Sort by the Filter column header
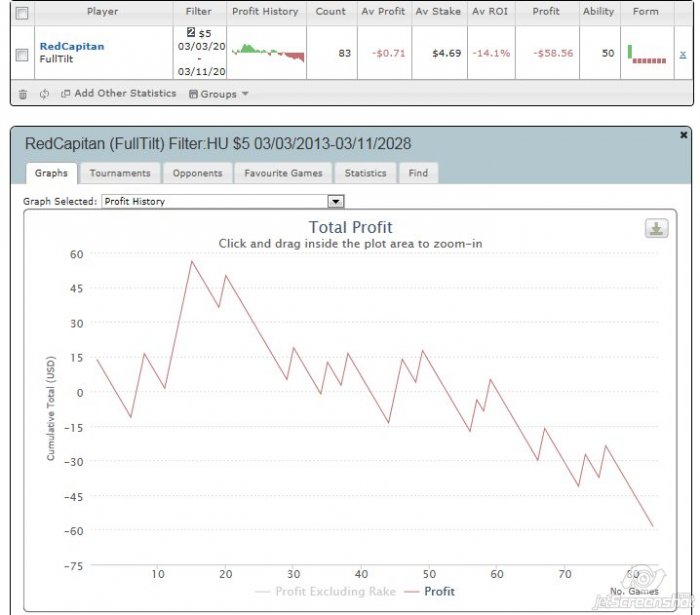 (199, 12)
